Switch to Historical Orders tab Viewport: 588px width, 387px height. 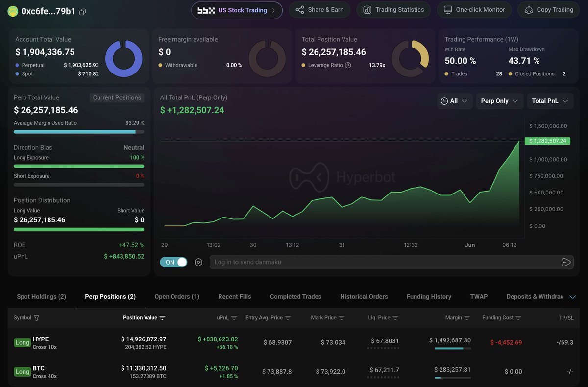point(364,296)
